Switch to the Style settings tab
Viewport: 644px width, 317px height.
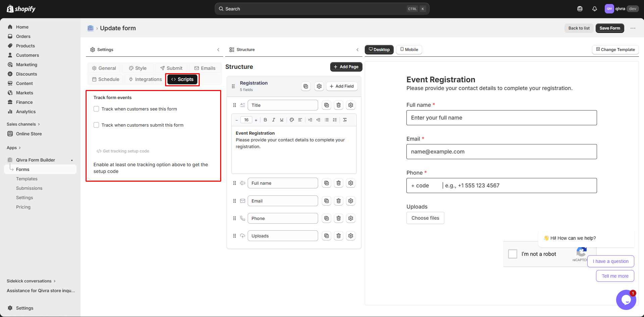138,68
